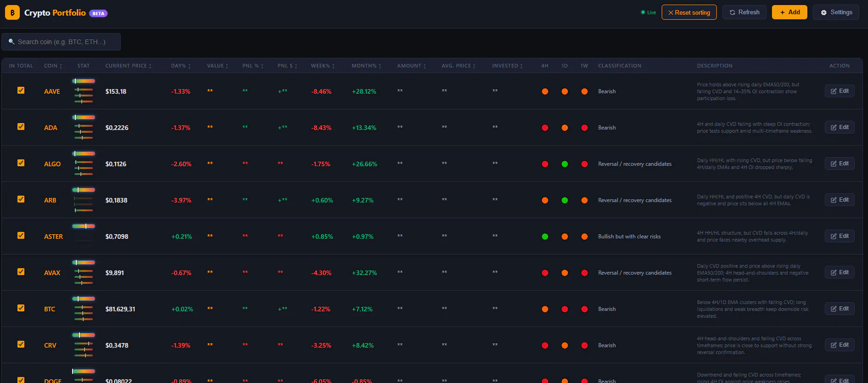Click AAVE's 4H orange signal dot

point(545,91)
